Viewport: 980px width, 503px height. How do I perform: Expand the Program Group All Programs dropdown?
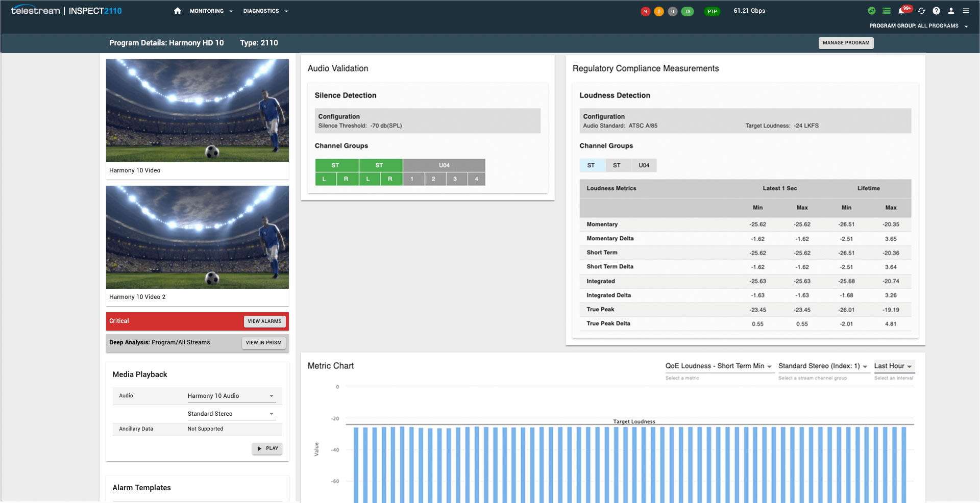pos(918,26)
